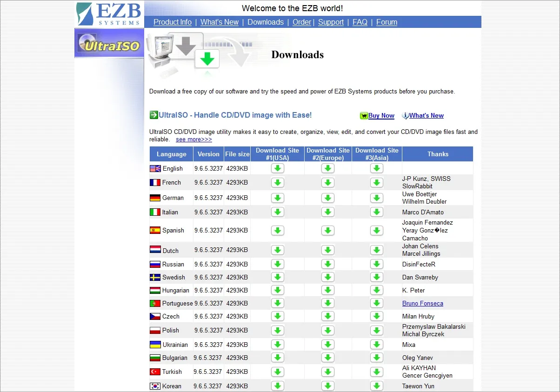Image resolution: width=560 pixels, height=392 pixels.
Task: Download Swedish version from USA site
Action: coord(278,277)
